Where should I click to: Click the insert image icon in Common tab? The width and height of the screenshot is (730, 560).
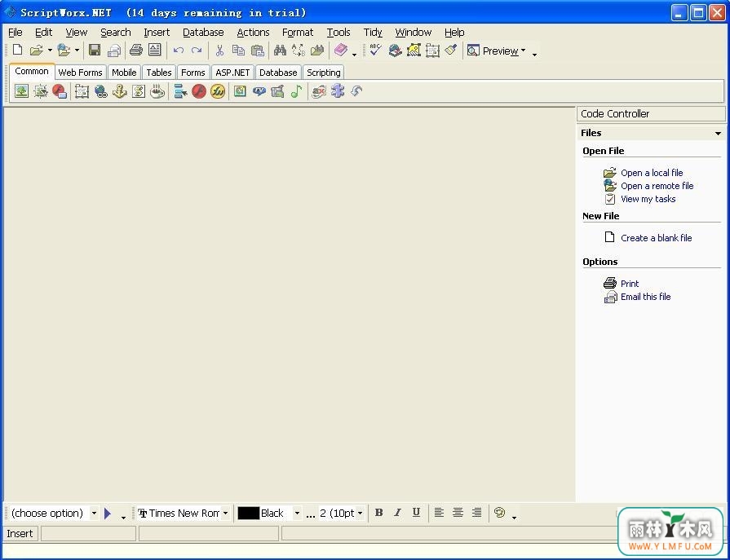(x=21, y=91)
